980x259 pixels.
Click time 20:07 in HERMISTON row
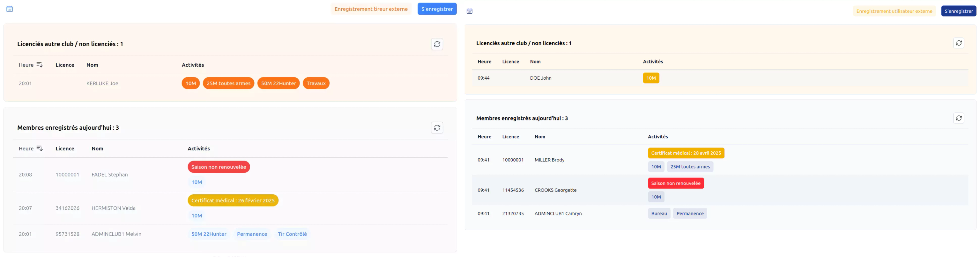click(25, 208)
